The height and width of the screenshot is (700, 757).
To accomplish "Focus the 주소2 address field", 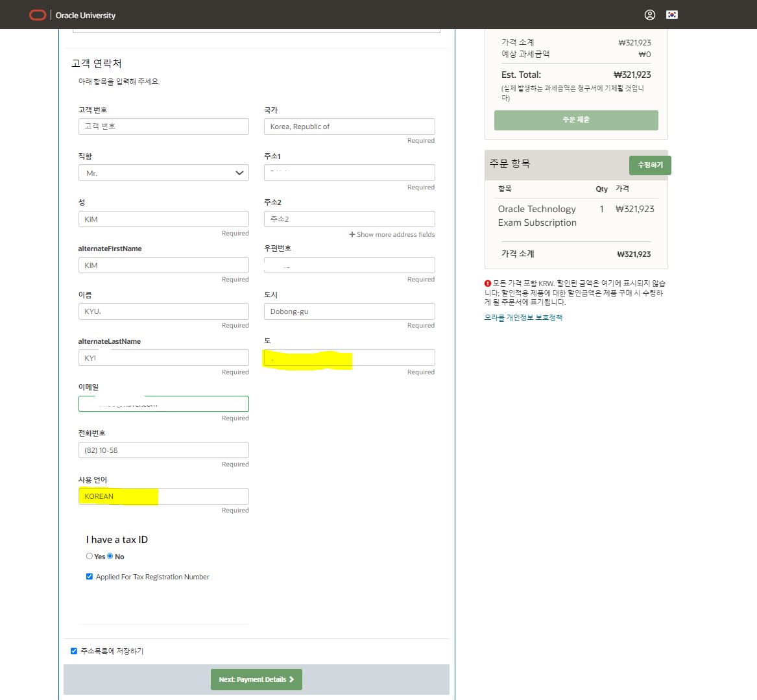I will (350, 219).
